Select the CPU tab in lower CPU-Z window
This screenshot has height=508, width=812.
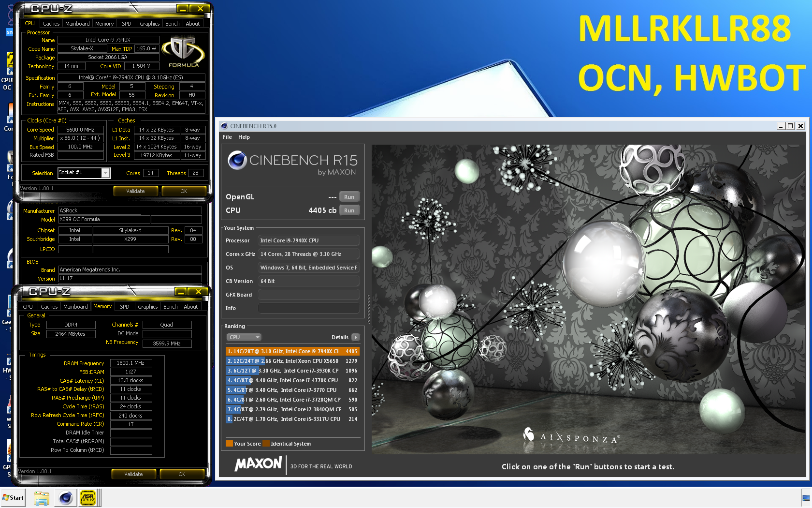(x=28, y=307)
